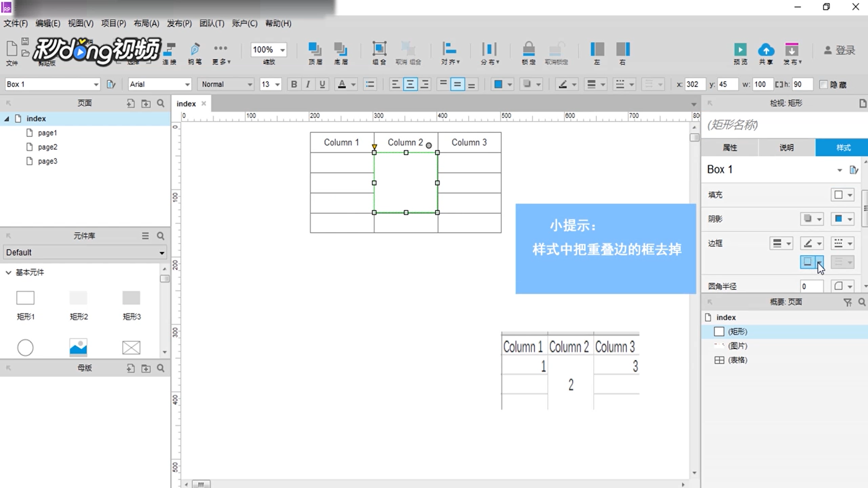Click the new file (文件) icon
The height and width of the screenshot is (488, 868).
click(12, 49)
